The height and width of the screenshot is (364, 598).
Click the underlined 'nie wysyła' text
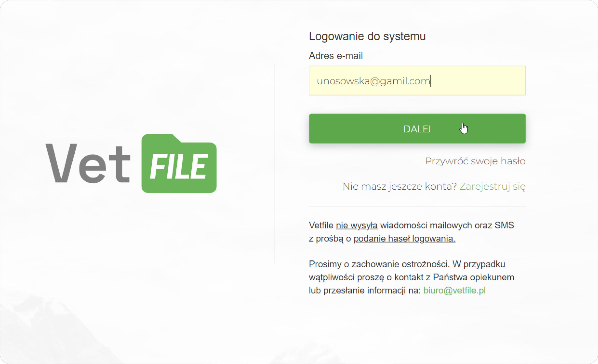tap(357, 225)
